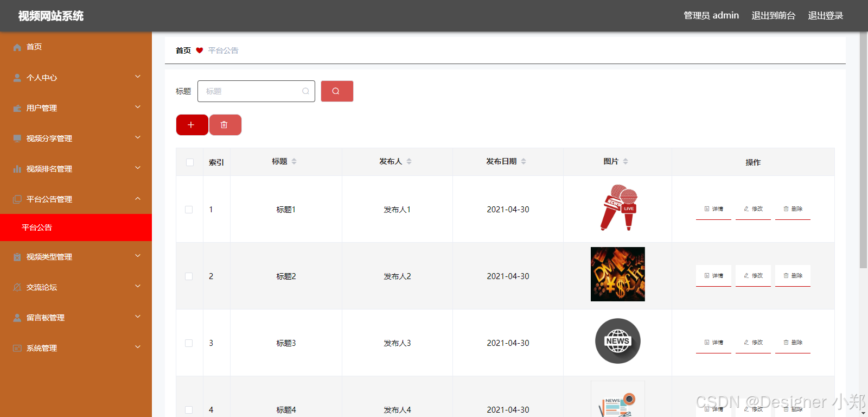Sort table by 标题 column arrows
The image size is (868, 417).
pos(294,161)
